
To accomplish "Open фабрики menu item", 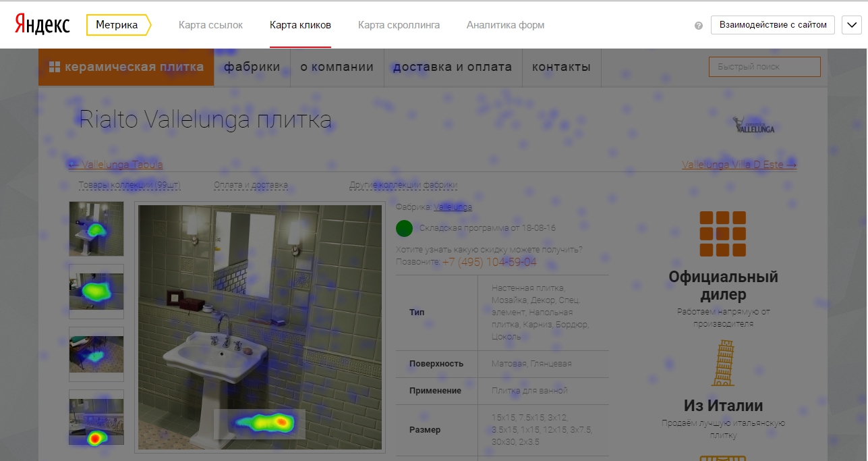I will (252, 67).
